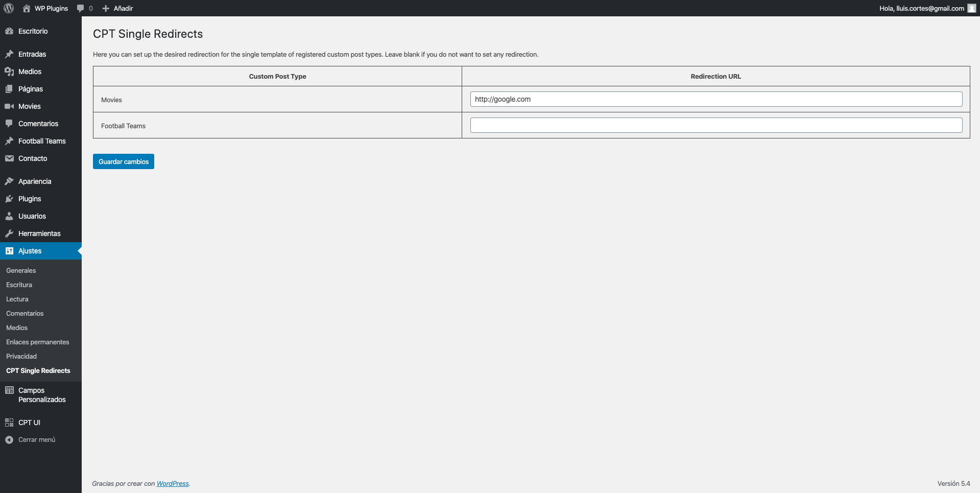Click the Ajustes settings icon
Viewport: 980px width, 493px height.
click(x=9, y=251)
